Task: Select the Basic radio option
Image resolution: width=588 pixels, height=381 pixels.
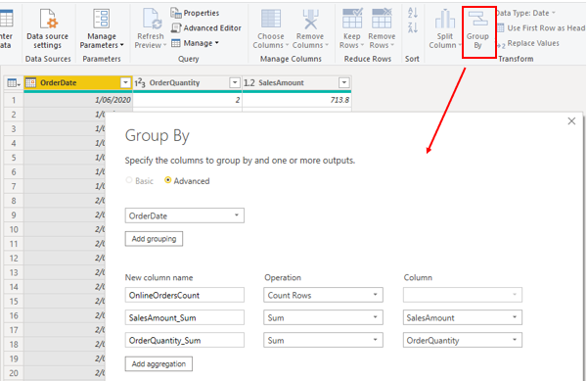Action: coord(129,180)
